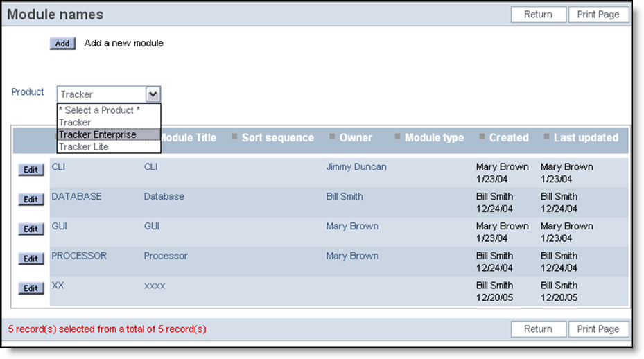
Task: Sort by the Created column header
Action: 509,138
